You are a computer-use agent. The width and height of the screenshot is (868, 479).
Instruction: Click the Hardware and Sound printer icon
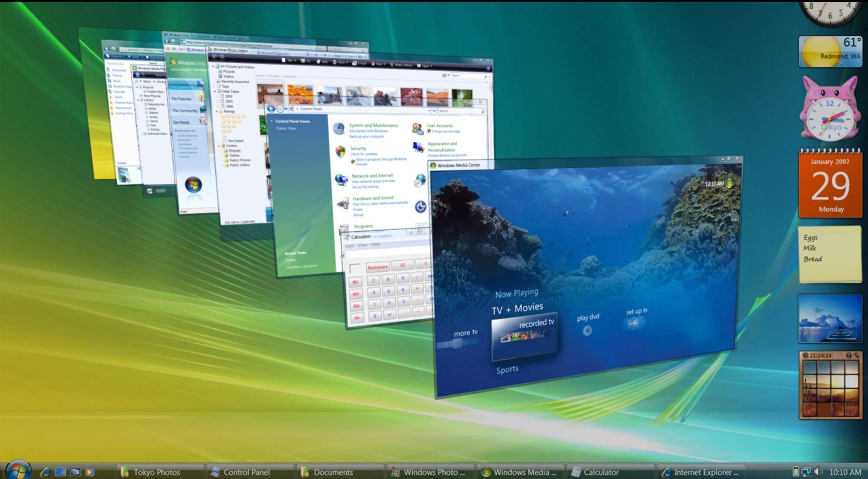coord(343,203)
